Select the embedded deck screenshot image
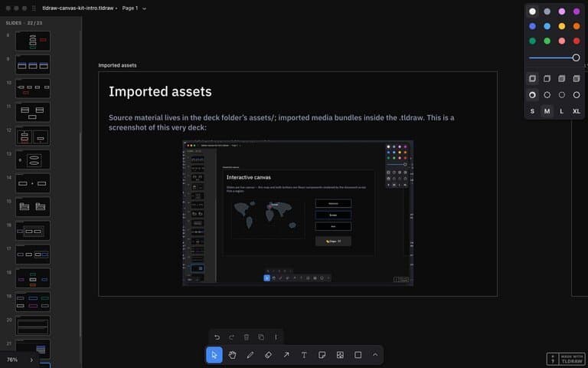Viewport: 588px width, 368px height. 298,213
